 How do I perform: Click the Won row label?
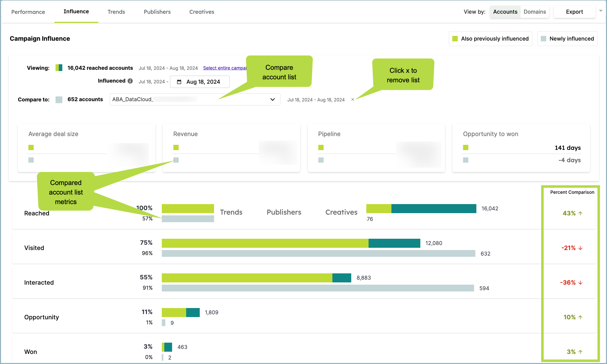point(31,352)
